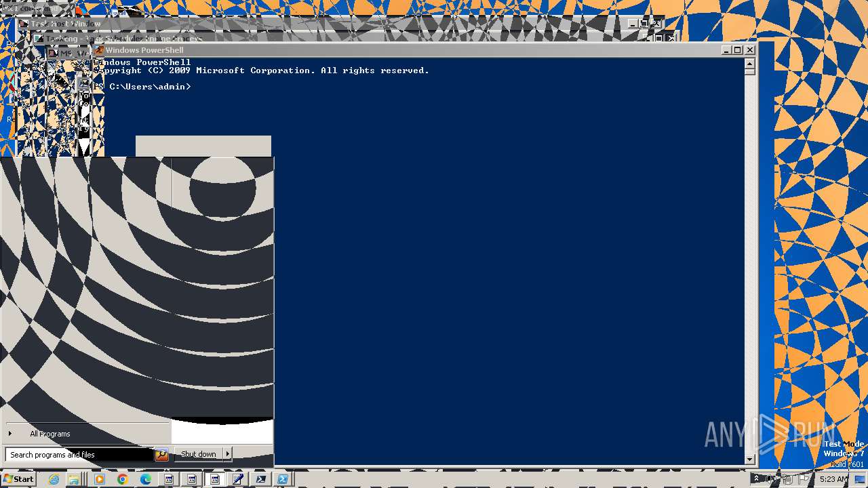Click the Search programs and files box
Image resolution: width=868 pixels, height=488 pixels.
point(79,455)
